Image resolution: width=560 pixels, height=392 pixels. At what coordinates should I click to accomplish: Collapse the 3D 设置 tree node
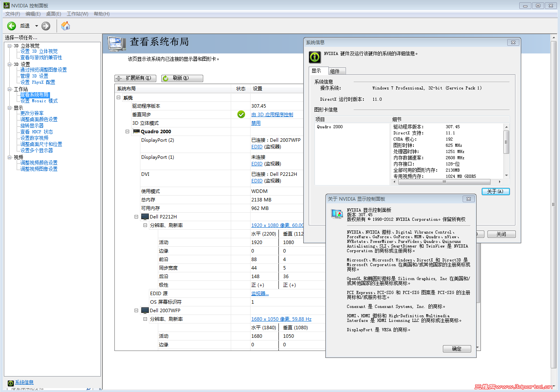coord(10,64)
